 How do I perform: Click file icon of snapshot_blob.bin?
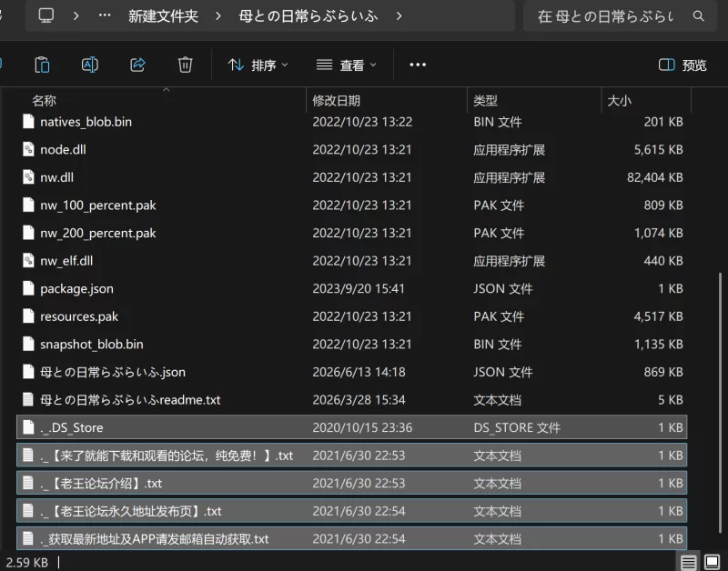[28, 345]
